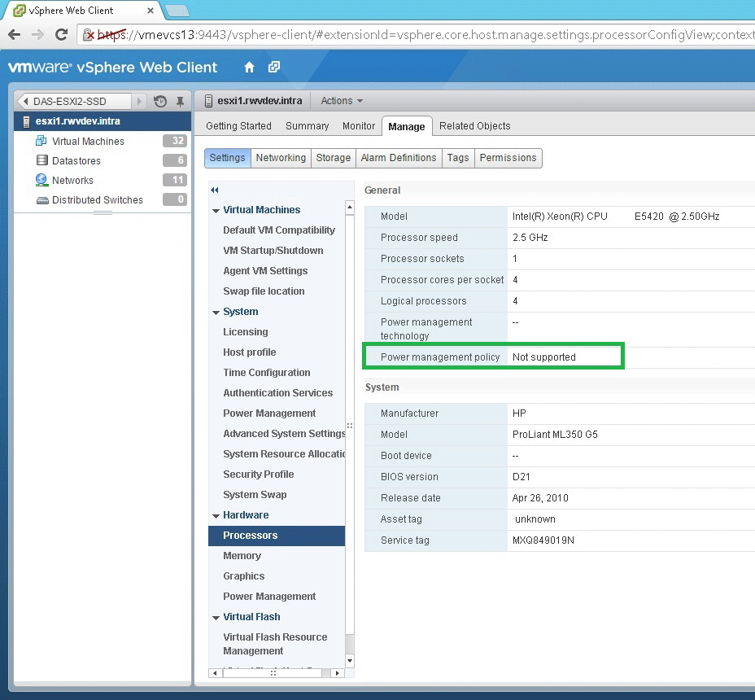Open Security Profile settings

pyautogui.click(x=259, y=474)
